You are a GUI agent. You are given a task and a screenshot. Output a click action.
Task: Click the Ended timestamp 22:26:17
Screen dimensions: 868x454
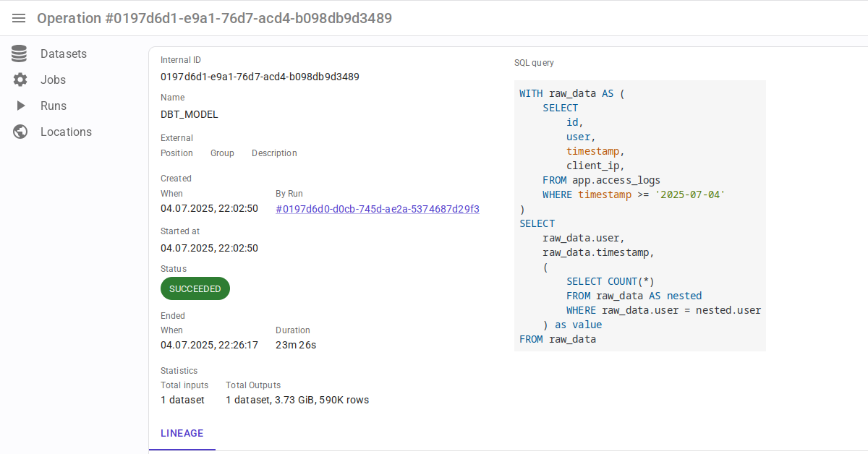point(209,345)
